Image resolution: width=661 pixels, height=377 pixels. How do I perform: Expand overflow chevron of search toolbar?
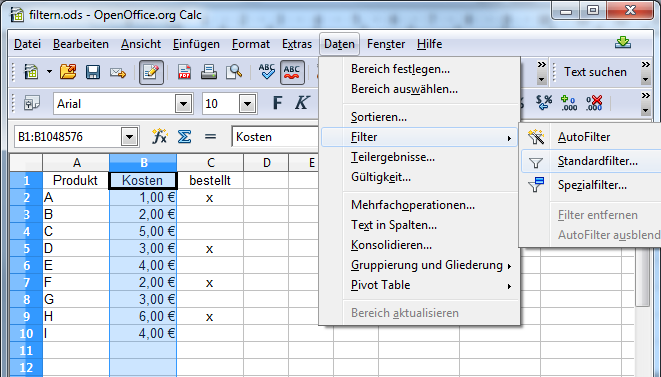point(645,65)
